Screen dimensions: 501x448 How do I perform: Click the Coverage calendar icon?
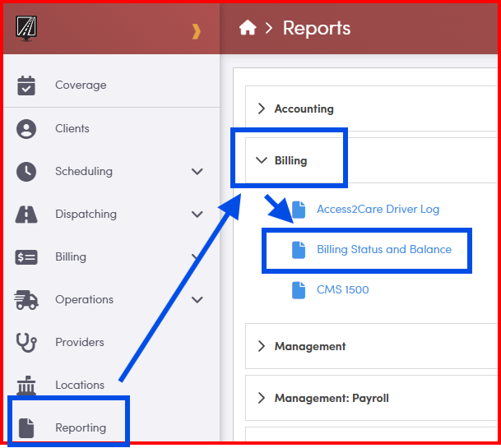click(27, 85)
